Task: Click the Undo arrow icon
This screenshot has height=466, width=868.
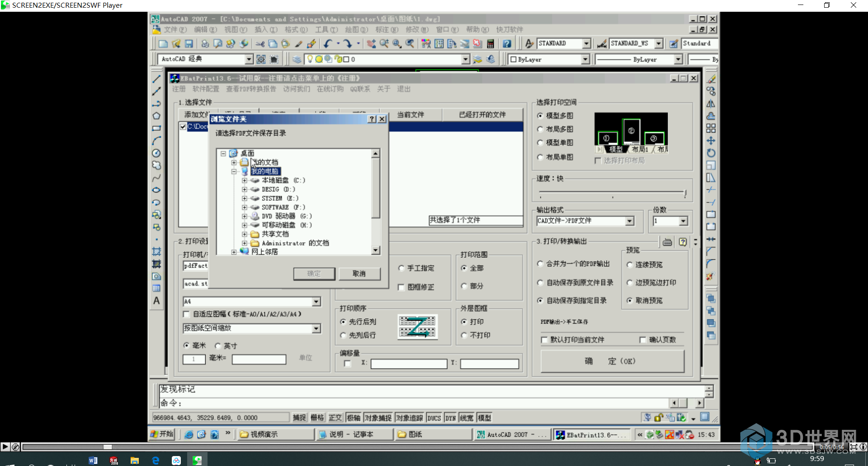Action: pos(328,44)
